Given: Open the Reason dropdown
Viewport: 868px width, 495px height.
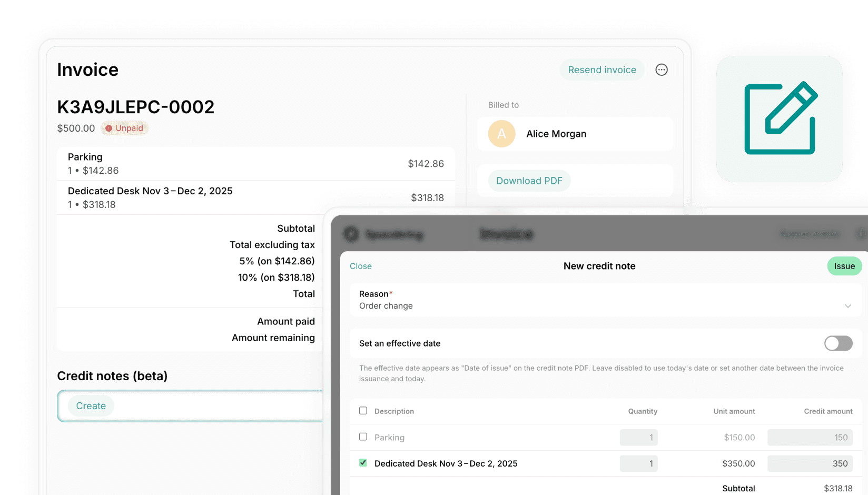Looking at the screenshot, I should tap(847, 305).
